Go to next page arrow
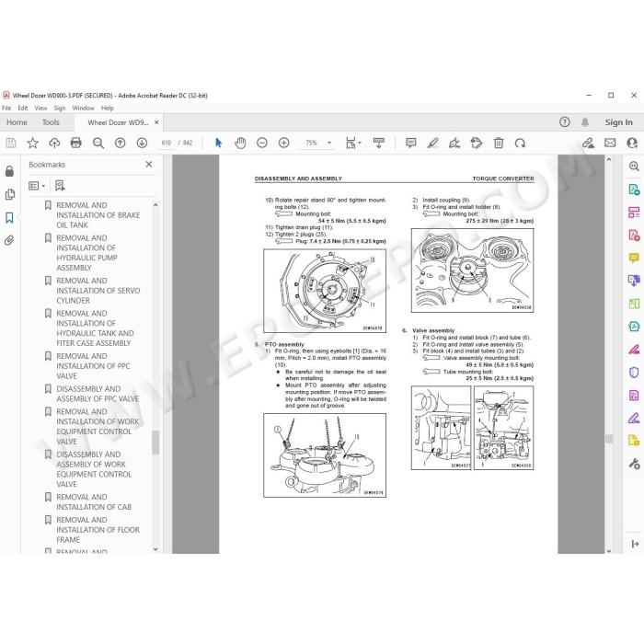 coord(142,143)
